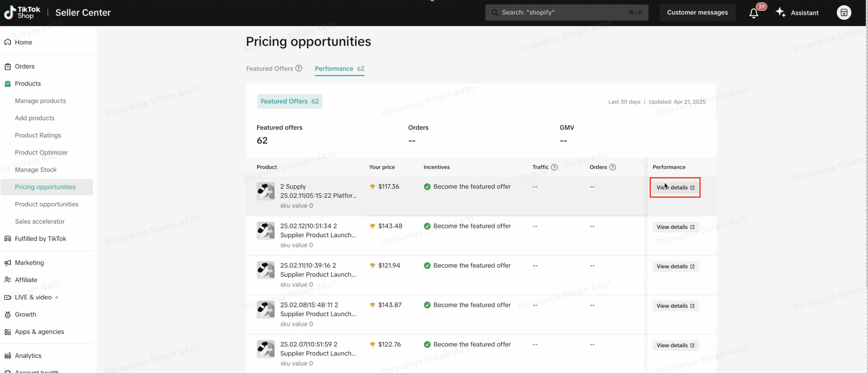Image resolution: width=868 pixels, height=373 pixels.
Task: Expand the LIVE & video section
Action: (33, 297)
